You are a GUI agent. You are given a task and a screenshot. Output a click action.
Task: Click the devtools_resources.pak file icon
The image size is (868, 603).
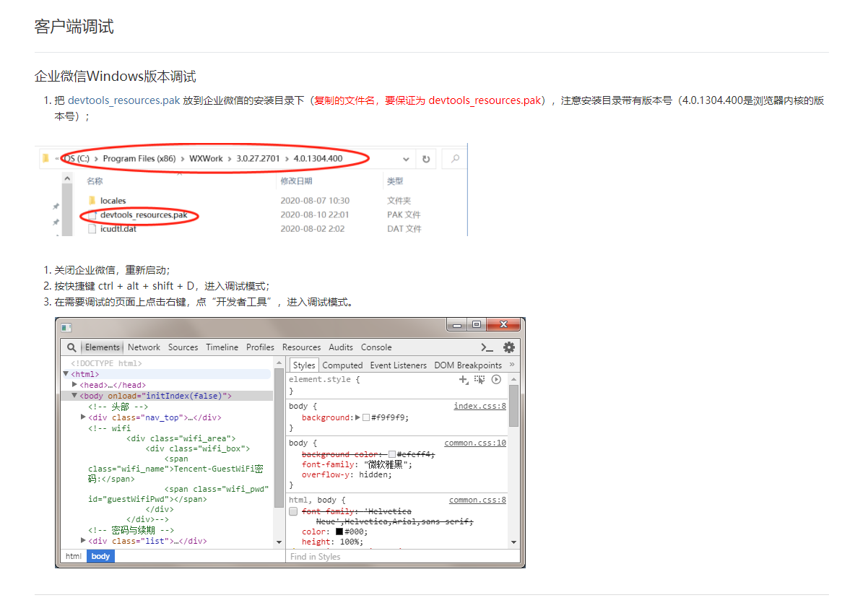(92, 214)
